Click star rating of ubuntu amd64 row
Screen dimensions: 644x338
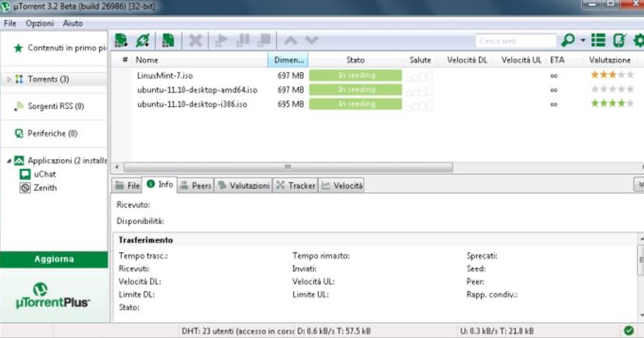point(612,89)
